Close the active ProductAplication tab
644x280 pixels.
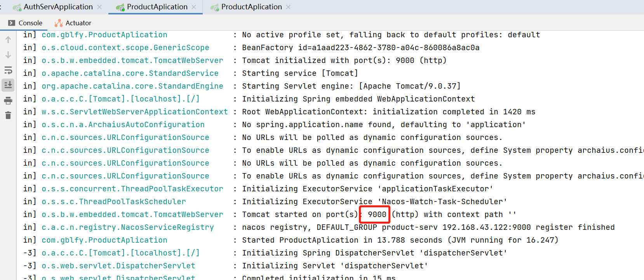pos(194,7)
